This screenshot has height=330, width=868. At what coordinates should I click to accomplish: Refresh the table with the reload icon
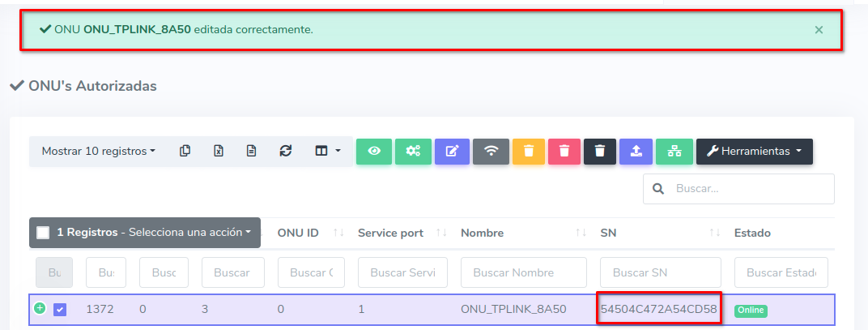(x=285, y=151)
